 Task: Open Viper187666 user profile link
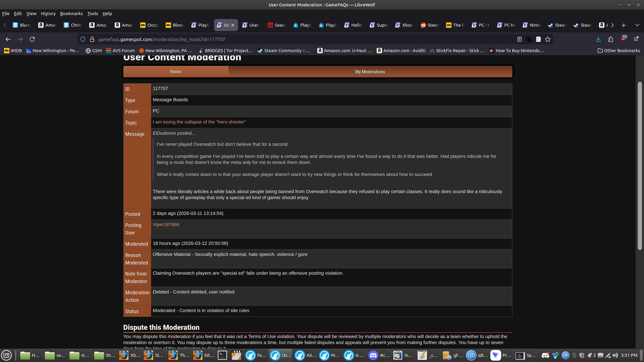[166, 224]
